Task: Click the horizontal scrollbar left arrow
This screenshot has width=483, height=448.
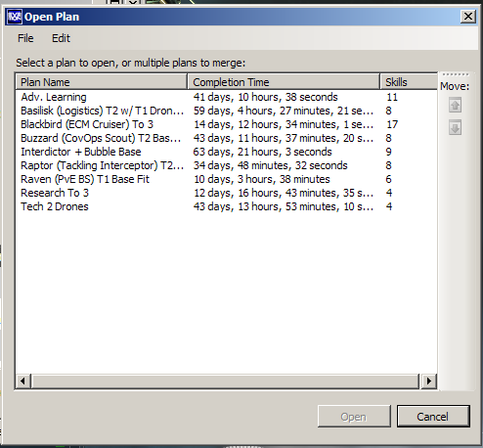Action: pos(22,381)
